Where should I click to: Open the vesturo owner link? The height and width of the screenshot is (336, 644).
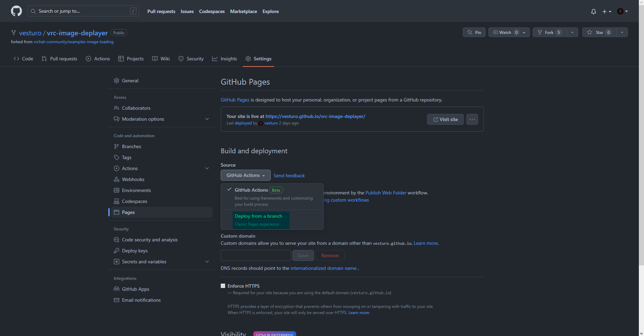(30, 33)
